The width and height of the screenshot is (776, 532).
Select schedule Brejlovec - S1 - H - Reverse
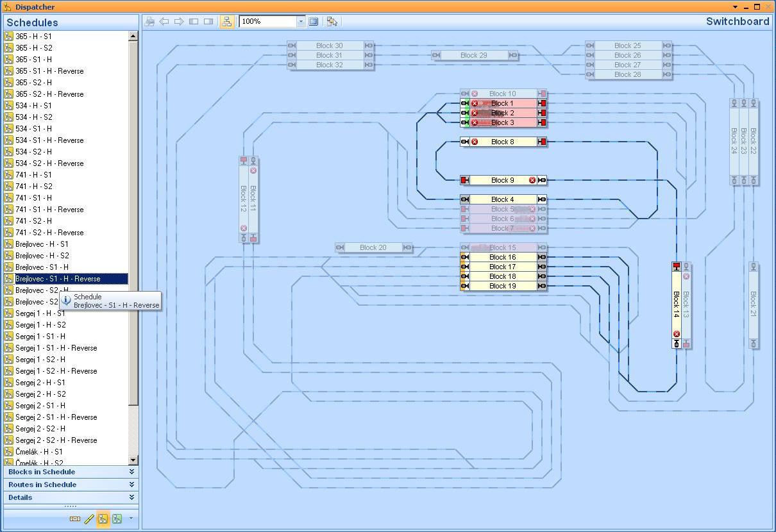pyautogui.click(x=58, y=279)
